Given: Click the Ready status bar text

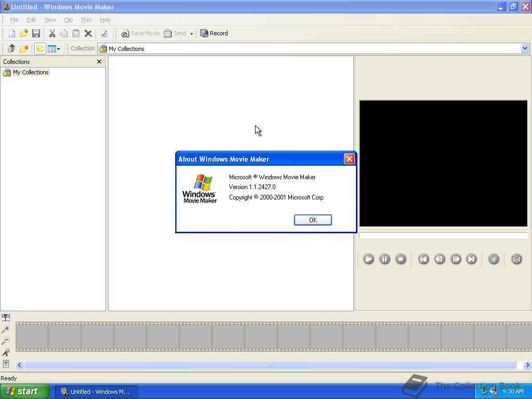Looking at the screenshot, I should (9, 378).
